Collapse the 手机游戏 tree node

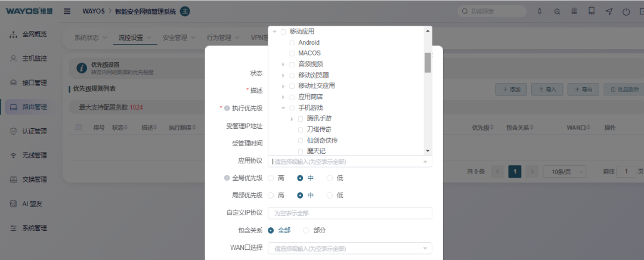[283, 108]
